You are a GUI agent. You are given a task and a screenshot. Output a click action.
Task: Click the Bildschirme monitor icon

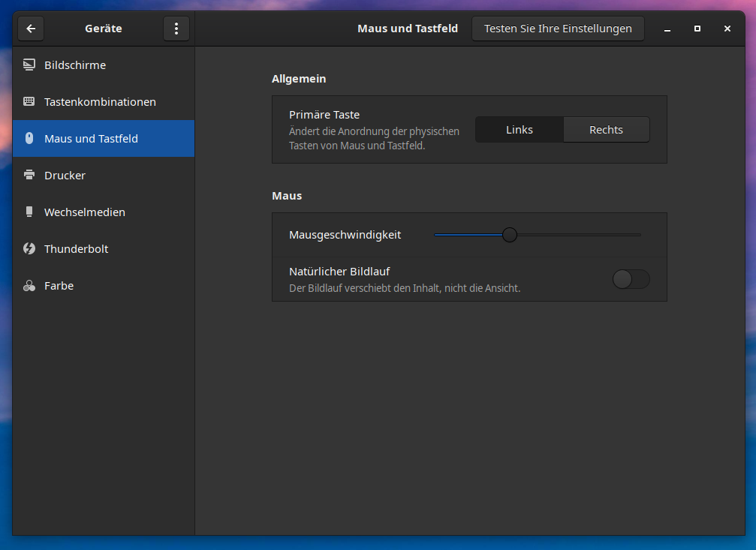pos(29,65)
